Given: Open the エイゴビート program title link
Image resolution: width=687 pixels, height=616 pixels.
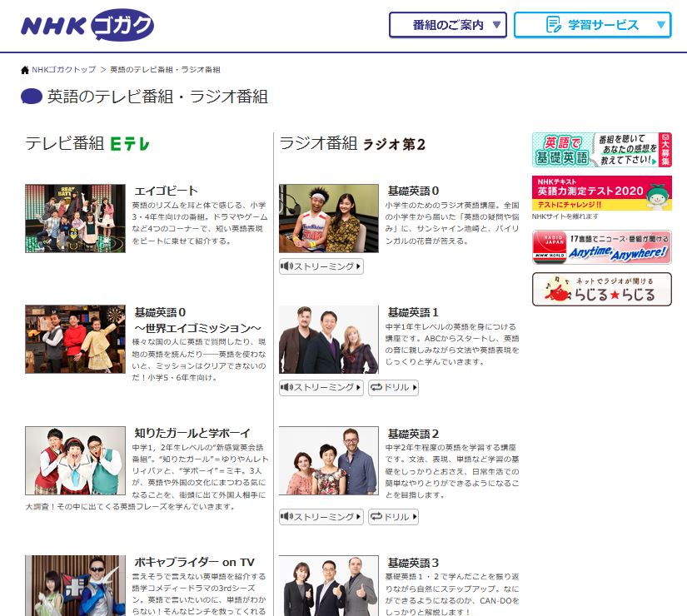Looking at the screenshot, I should pyautogui.click(x=167, y=191).
